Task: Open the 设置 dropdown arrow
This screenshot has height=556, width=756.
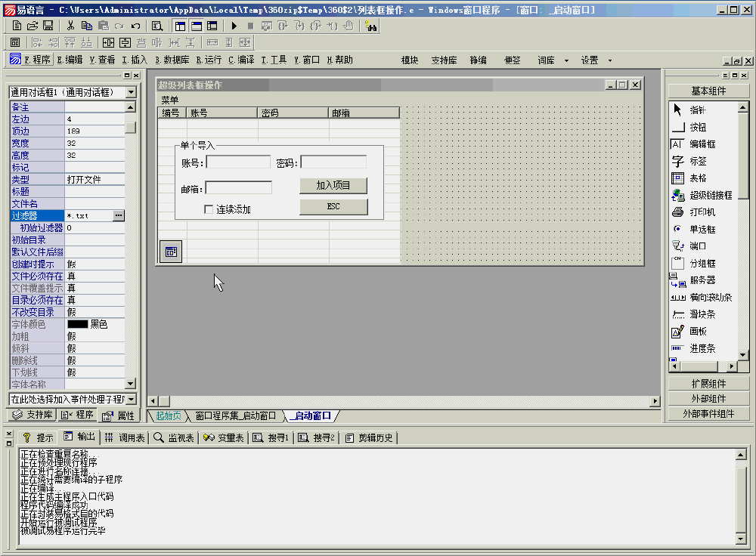Action: (x=610, y=60)
